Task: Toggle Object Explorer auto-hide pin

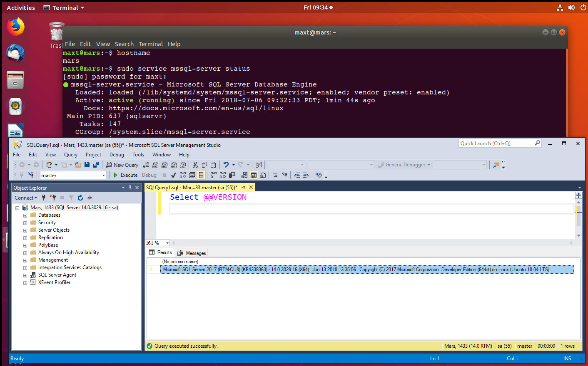Action: [x=130, y=188]
